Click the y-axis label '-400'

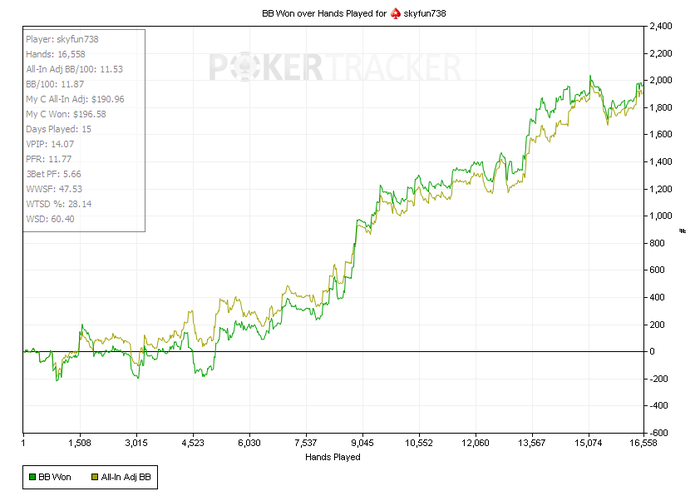pyautogui.click(x=658, y=406)
